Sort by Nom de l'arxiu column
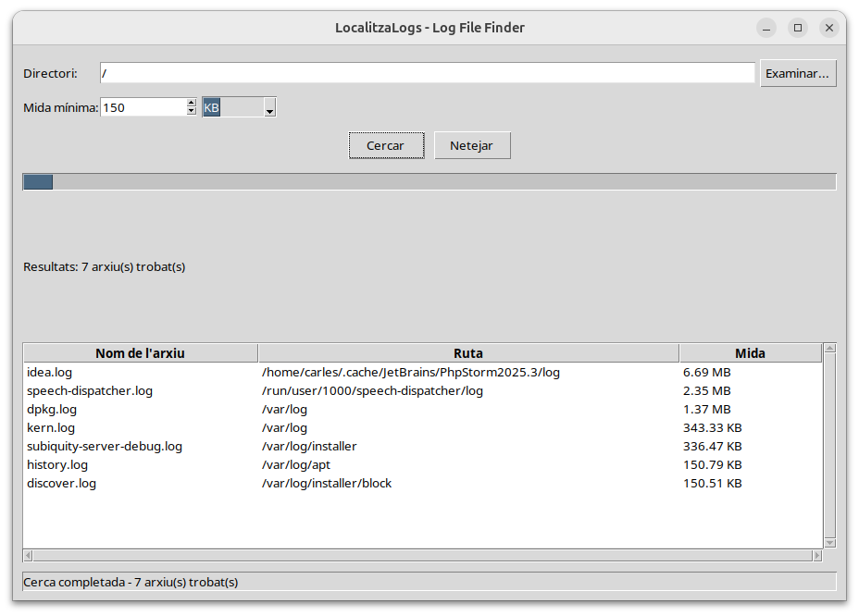Viewport: 859px width, 616px height. click(140, 352)
